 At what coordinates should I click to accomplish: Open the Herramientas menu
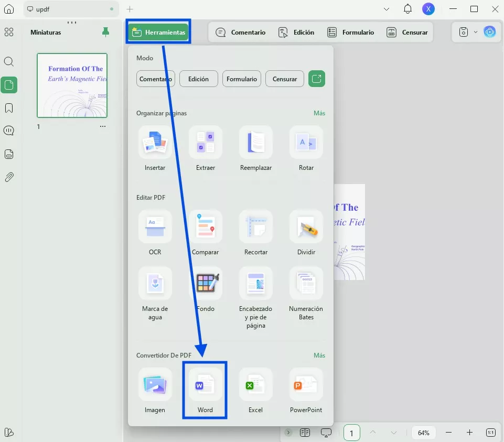pos(158,32)
